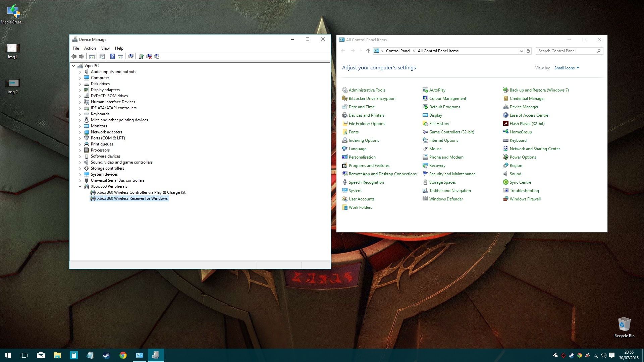Collapse the Xbox 360 Peripherals category
Screen dimensions: 644x362
tap(80, 186)
